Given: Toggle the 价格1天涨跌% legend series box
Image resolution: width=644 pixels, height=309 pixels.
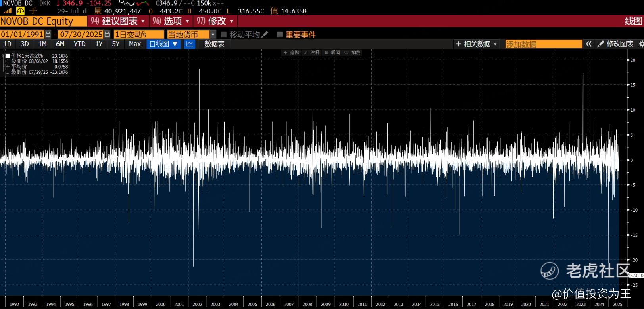Looking at the screenshot, I should (x=8, y=56).
